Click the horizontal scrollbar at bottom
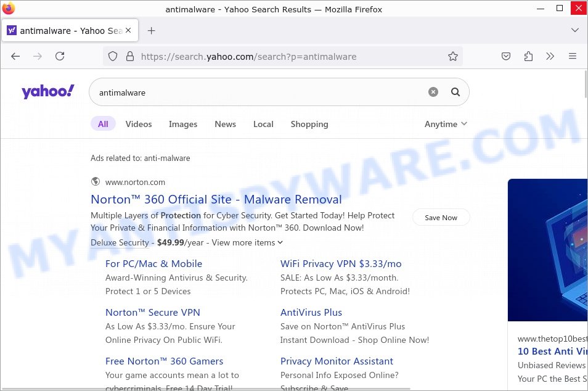 [x=206, y=389]
